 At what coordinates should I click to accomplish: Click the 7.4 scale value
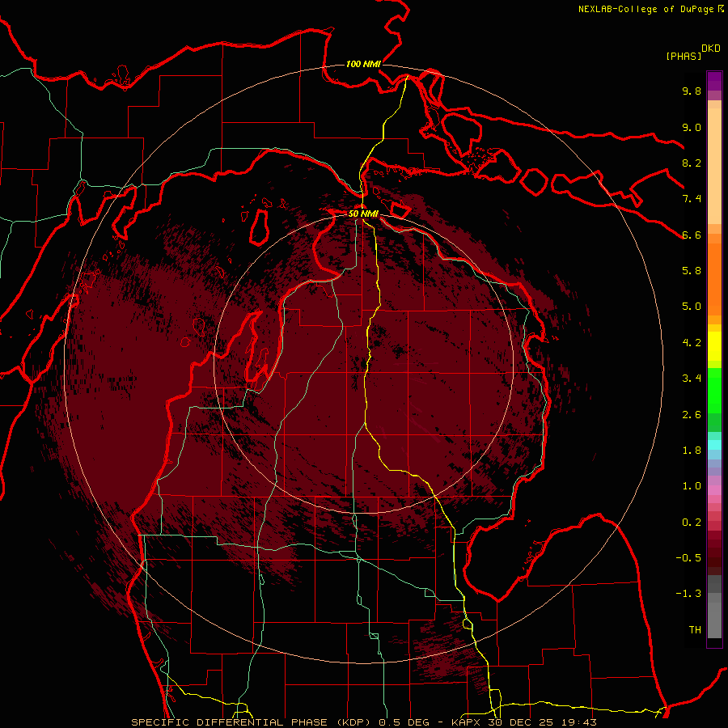[692, 199]
